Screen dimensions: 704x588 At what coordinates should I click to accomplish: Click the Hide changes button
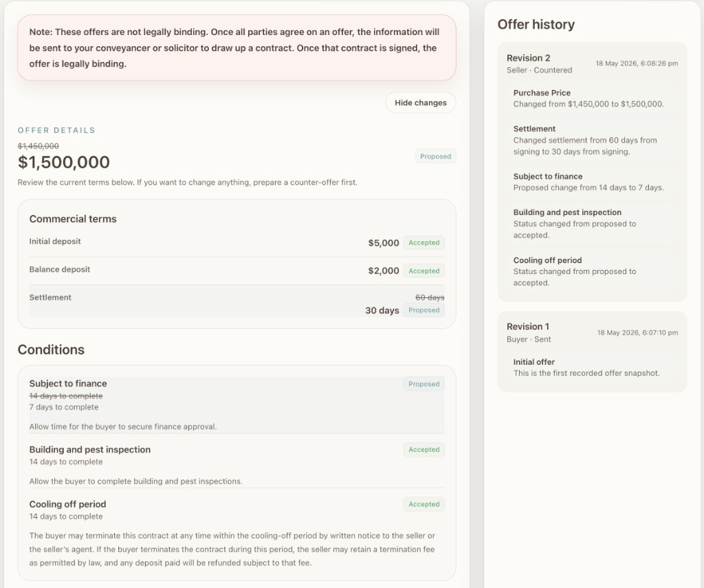pos(420,103)
